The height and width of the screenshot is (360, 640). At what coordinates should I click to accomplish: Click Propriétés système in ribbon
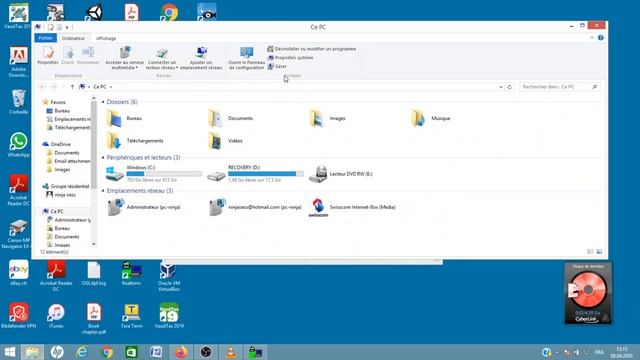290,58
